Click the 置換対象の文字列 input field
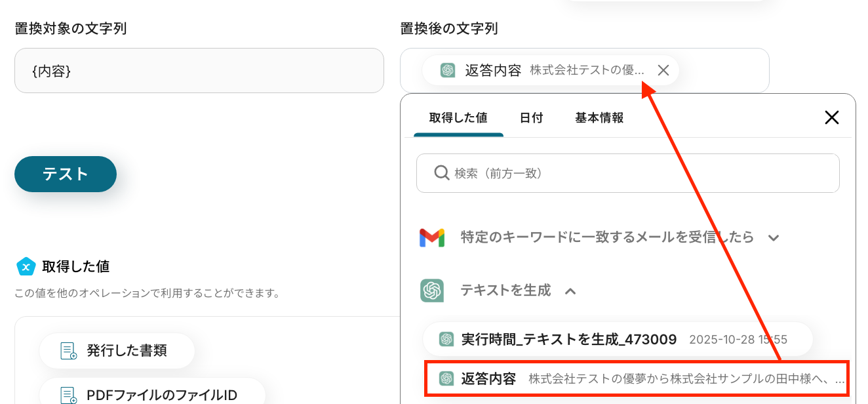868x404 pixels. [199, 70]
